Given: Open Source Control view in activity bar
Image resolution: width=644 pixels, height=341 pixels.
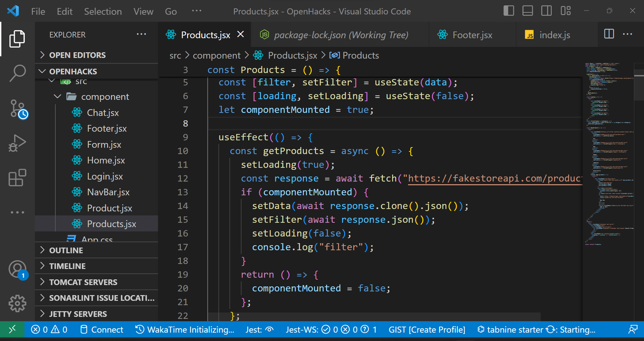Looking at the screenshot, I should 18,109.
